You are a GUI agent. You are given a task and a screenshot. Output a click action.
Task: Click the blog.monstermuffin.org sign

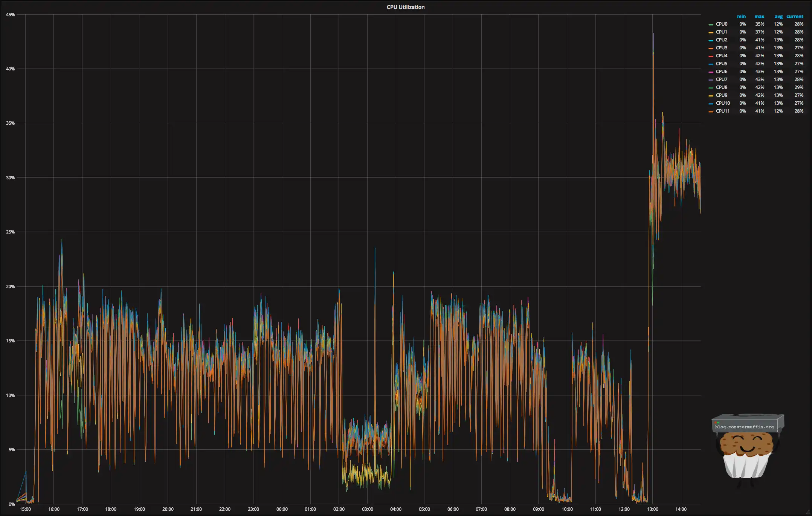(744, 427)
